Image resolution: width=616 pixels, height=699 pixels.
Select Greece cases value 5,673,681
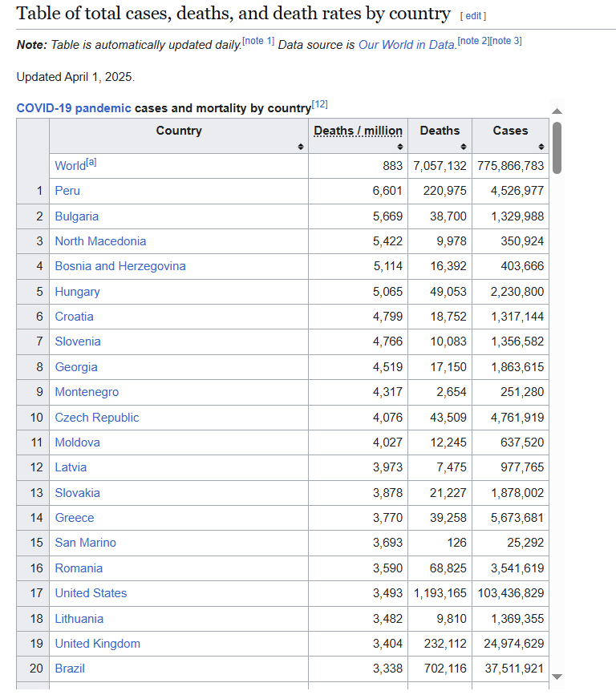[517, 518]
